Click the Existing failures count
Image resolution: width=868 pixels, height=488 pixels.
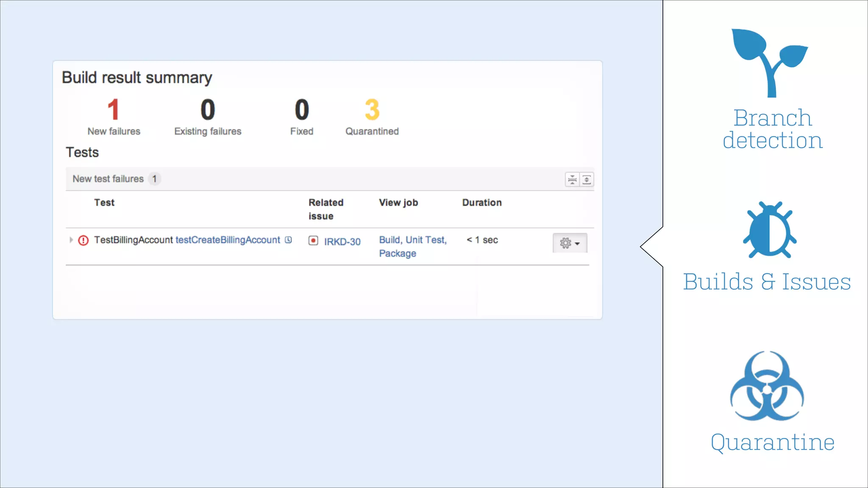coord(208,110)
